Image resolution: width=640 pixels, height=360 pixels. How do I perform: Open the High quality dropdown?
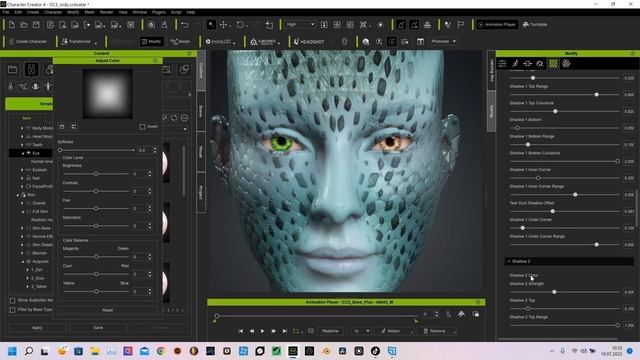pos(300,24)
